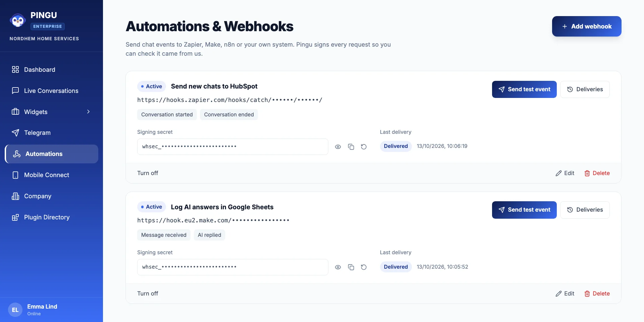View Deliveries for the HubSpot webhook
Image resolution: width=644 pixels, height=322 pixels.
pos(585,89)
